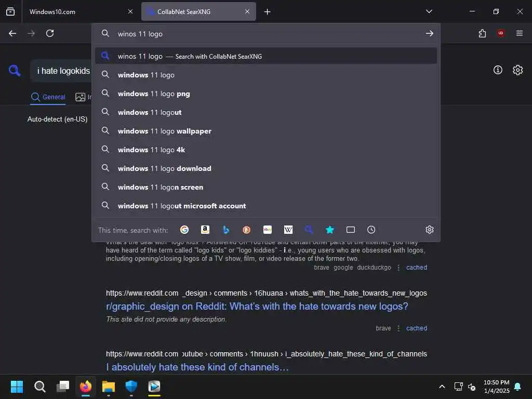Screen dimensions: 532x399
Task: Pick suggestion 'windows 11 logout microsoft account'
Action: tap(266, 206)
